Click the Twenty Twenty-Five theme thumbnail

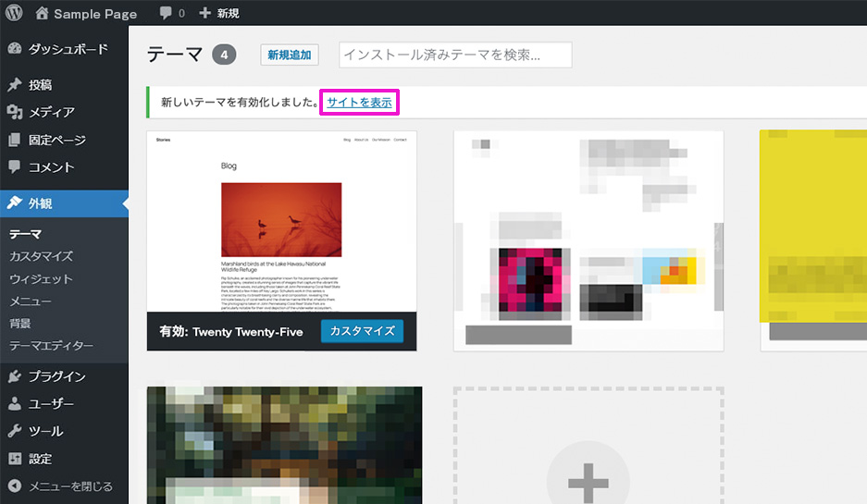tap(281, 222)
